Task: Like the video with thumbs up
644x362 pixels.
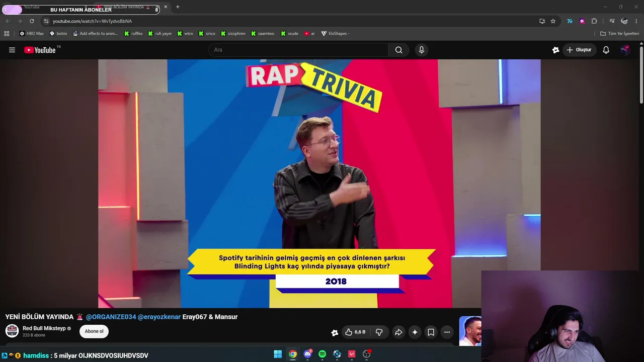Action: [355, 332]
